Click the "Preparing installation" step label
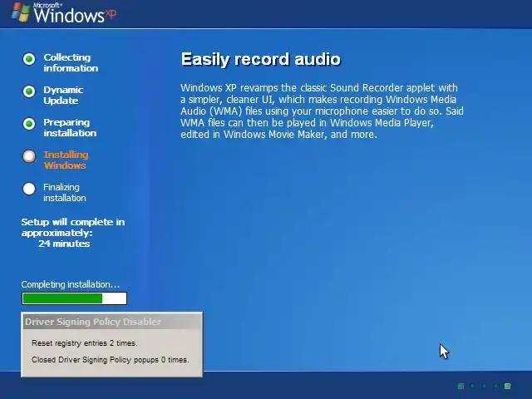Image resolution: width=532 pixels, height=399 pixels. [70, 127]
